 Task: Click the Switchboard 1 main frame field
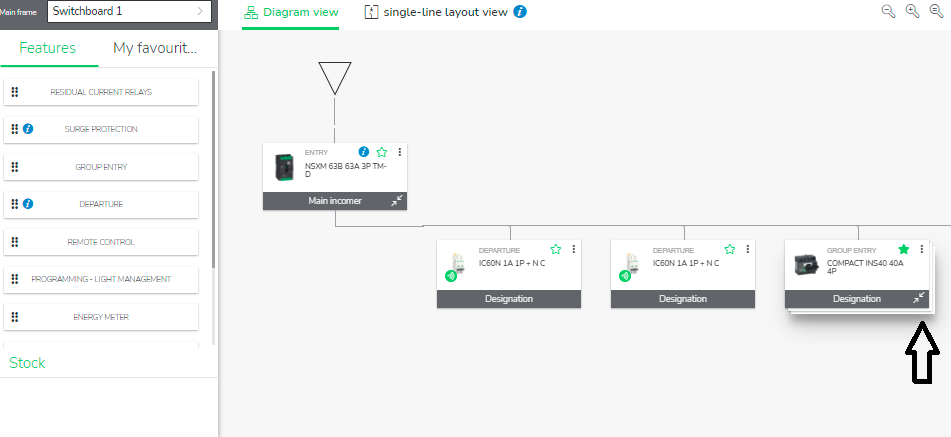[x=129, y=12]
